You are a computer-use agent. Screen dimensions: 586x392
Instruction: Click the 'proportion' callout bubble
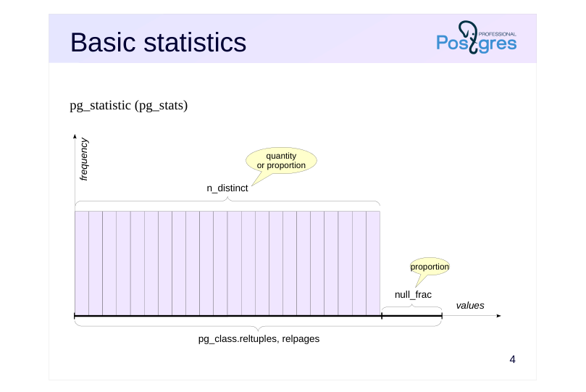coord(430,267)
